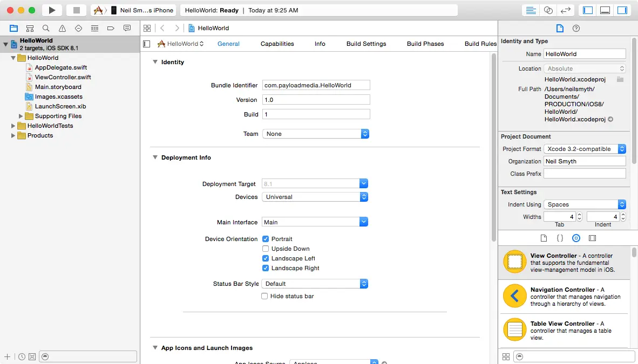The height and width of the screenshot is (364, 638).
Task: Increase Tab width with the stepper
Action: [x=579, y=215]
